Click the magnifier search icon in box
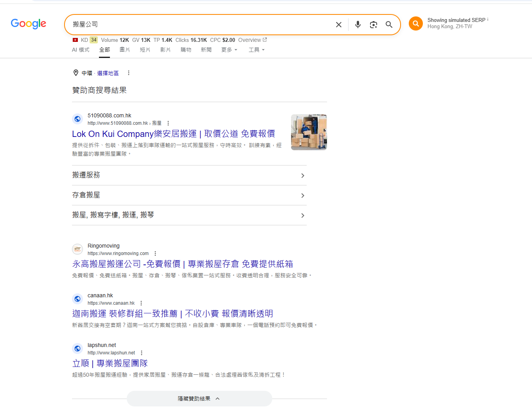Screen dimensions: 532x408 (389, 25)
